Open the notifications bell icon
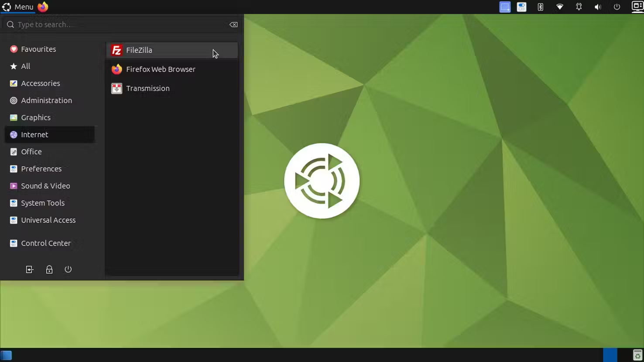This screenshot has width=644, height=362. click(579, 7)
